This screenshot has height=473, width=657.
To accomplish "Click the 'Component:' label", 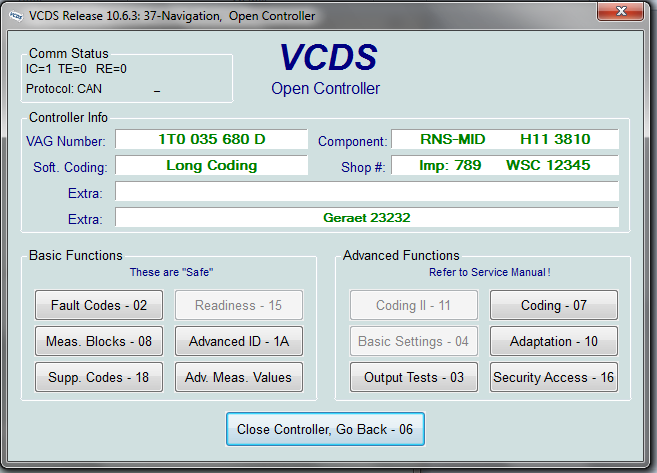I will click(352, 142).
